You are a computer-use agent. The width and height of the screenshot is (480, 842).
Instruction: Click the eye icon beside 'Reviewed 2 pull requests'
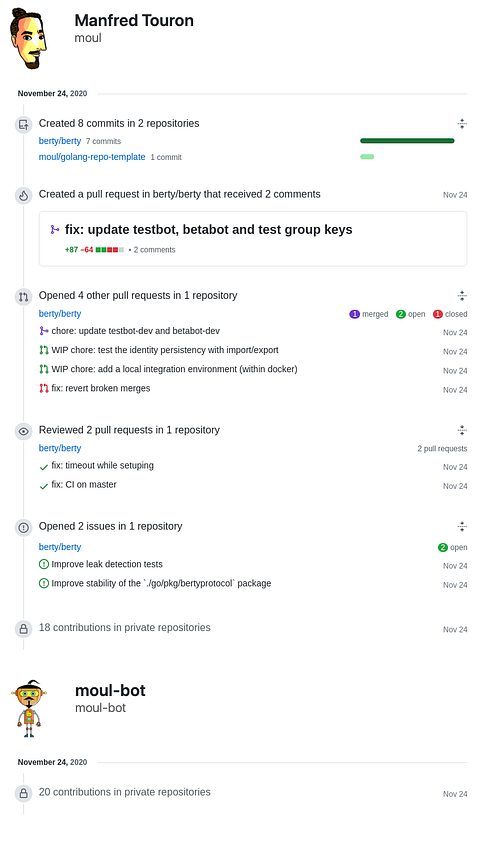pyautogui.click(x=23, y=431)
